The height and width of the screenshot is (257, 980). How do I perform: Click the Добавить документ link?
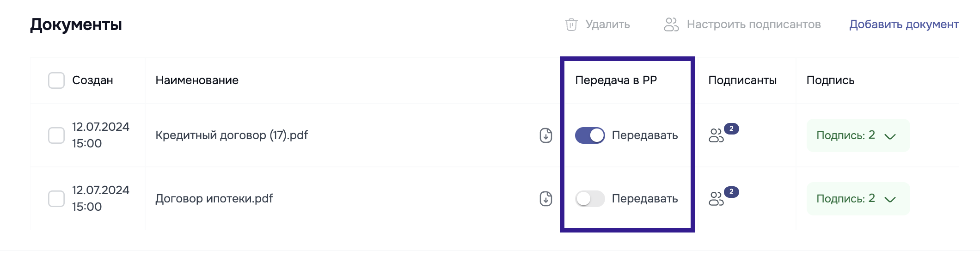pyautogui.click(x=904, y=24)
